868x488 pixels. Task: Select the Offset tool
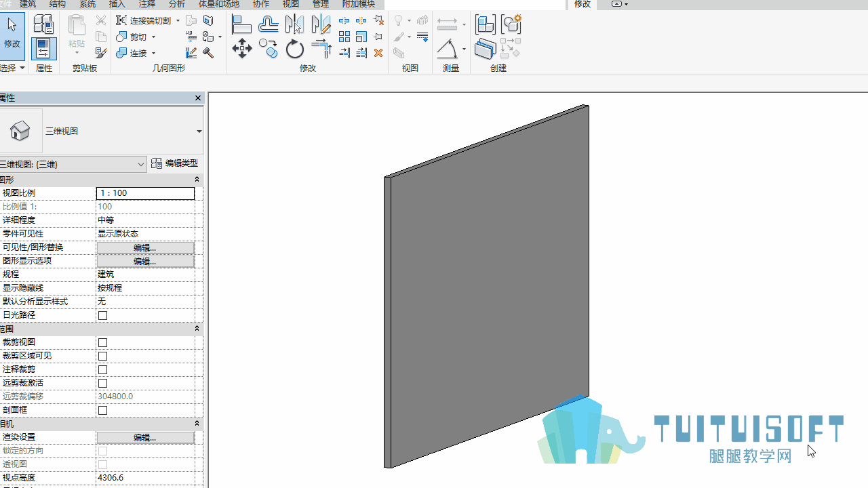point(269,24)
